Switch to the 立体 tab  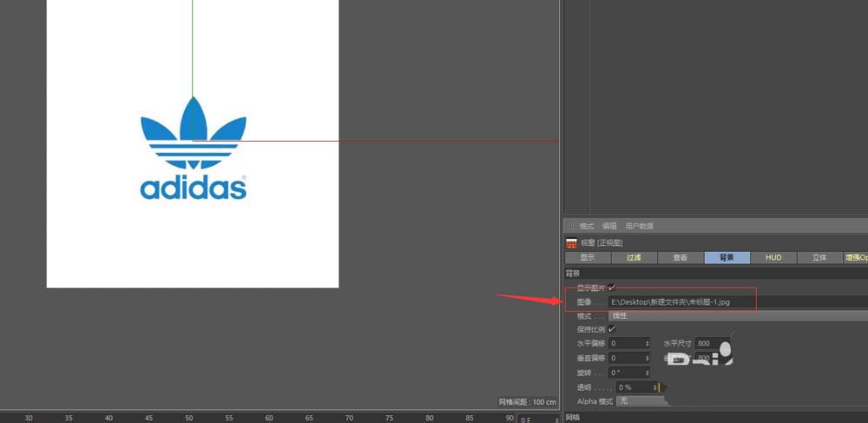coord(820,257)
